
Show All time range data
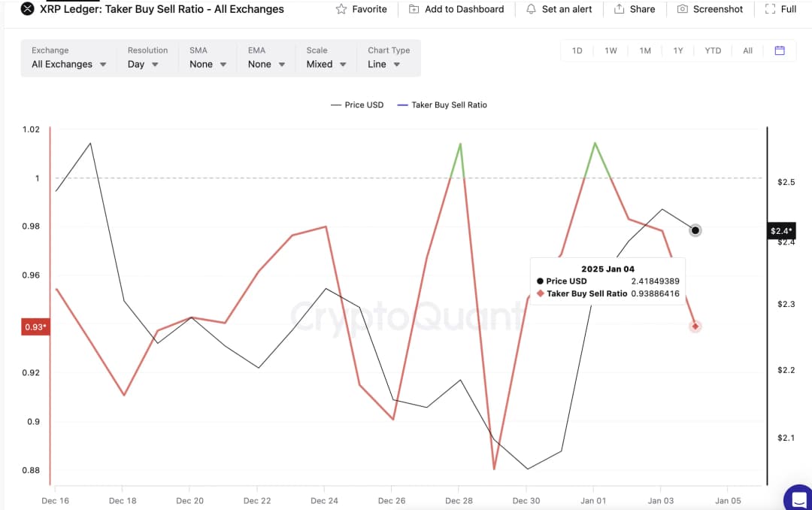coord(747,50)
